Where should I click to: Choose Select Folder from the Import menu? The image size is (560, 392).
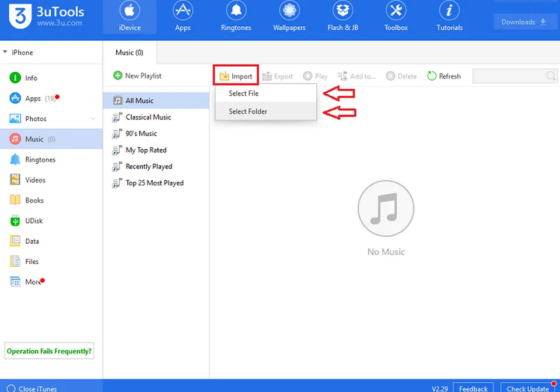[x=247, y=111]
